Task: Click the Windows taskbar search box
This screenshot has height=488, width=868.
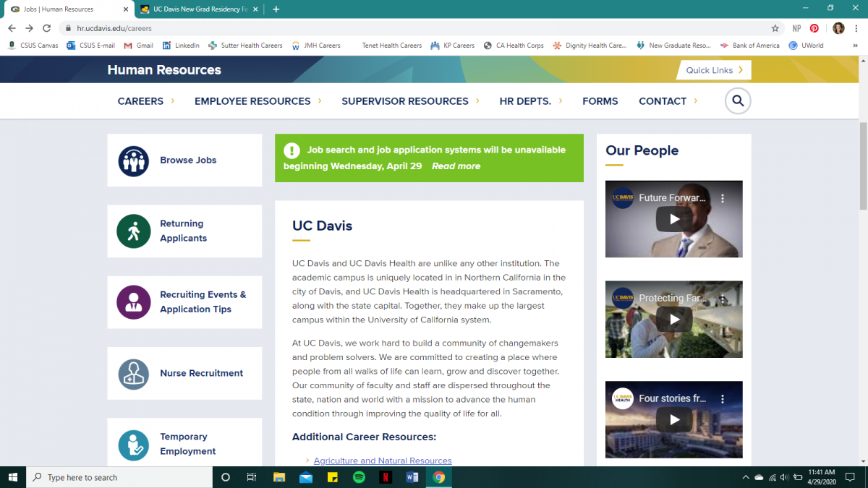Action: (119, 477)
